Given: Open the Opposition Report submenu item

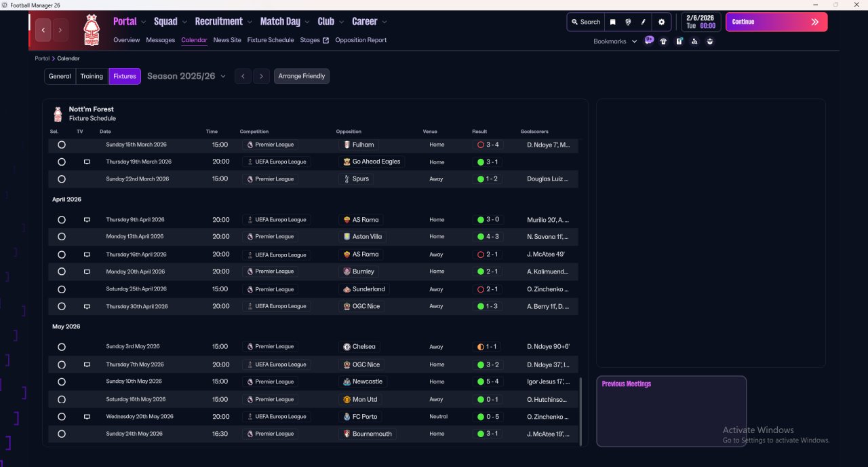Looking at the screenshot, I should click(x=361, y=40).
